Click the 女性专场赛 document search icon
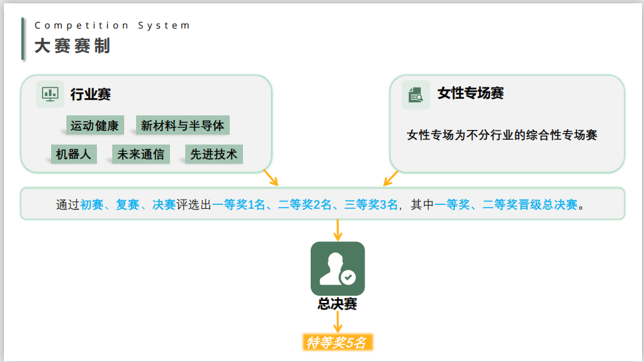The height and width of the screenshot is (362, 644). point(416,95)
